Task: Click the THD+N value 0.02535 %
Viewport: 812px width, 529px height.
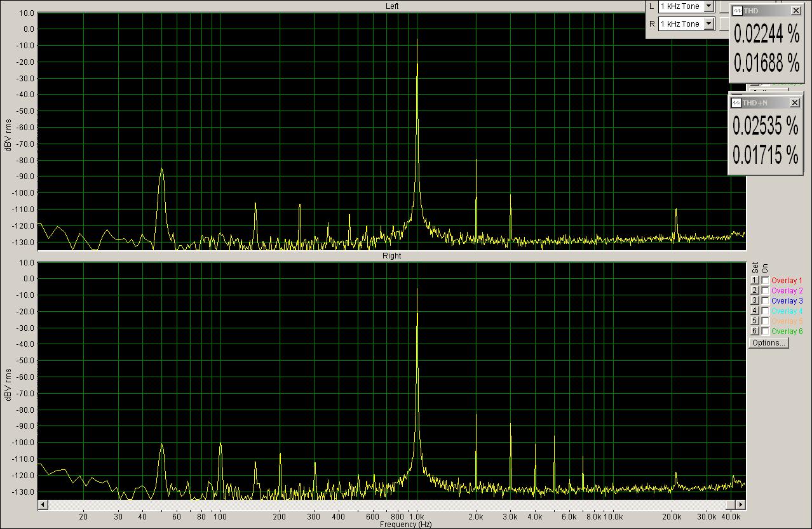Action: [x=765, y=126]
